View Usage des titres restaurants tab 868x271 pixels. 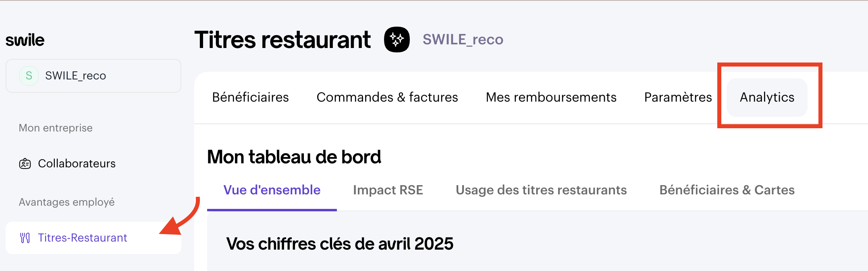(x=541, y=190)
